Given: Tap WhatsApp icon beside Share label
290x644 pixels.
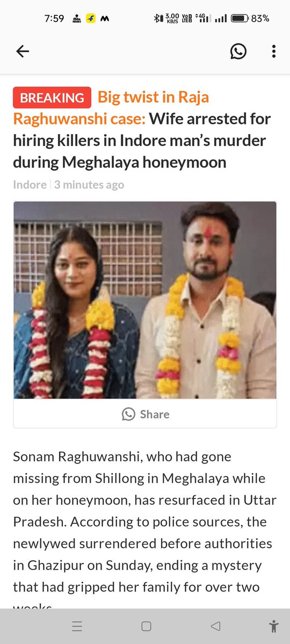Looking at the screenshot, I should tap(128, 414).
